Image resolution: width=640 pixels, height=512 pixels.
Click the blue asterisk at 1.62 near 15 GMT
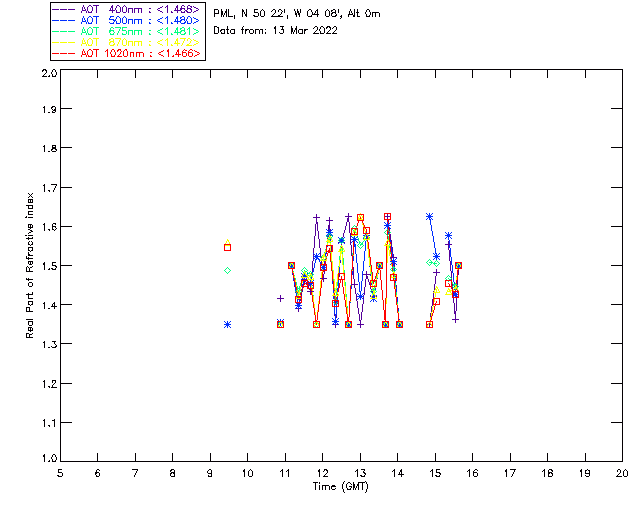click(429, 216)
